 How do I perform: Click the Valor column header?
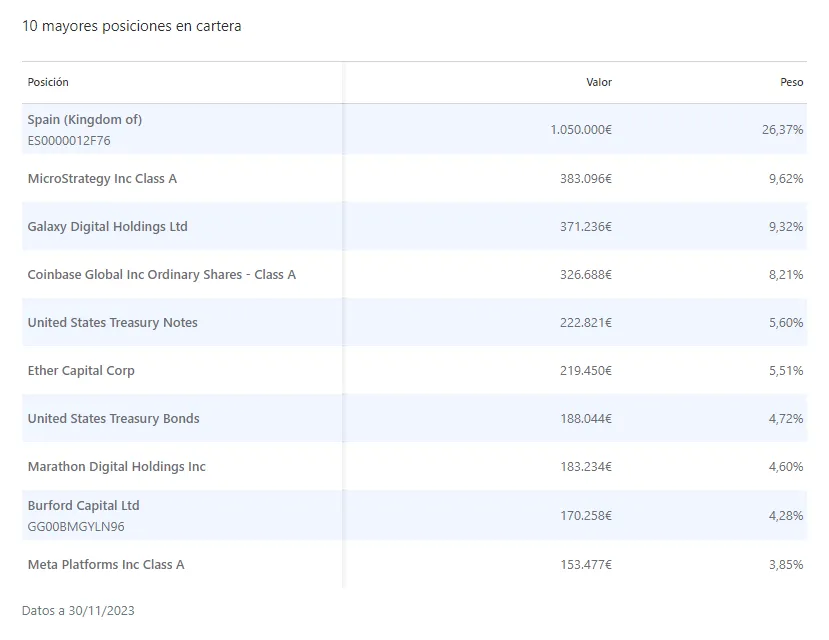tap(598, 82)
